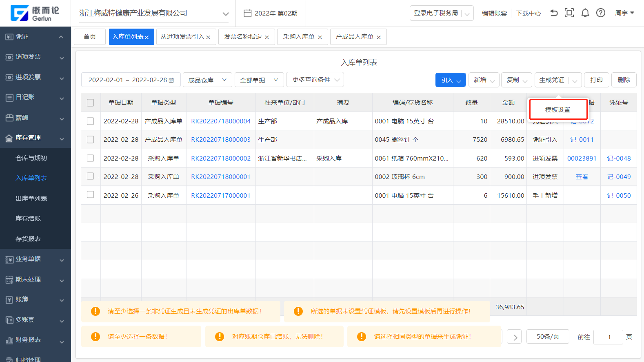Open the notification bell
The image size is (644, 362).
[x=585, y=13]
